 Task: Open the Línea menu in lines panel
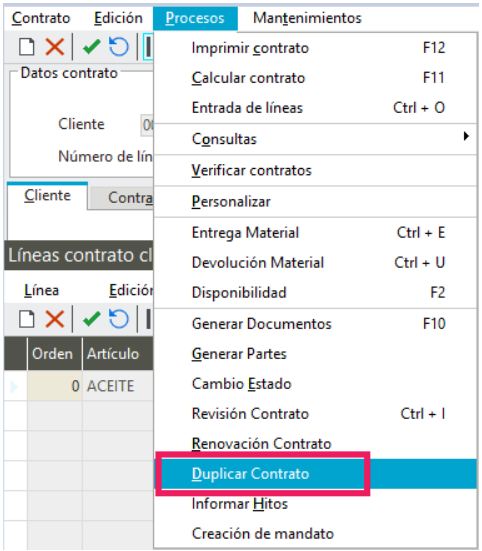pos(41,291)
